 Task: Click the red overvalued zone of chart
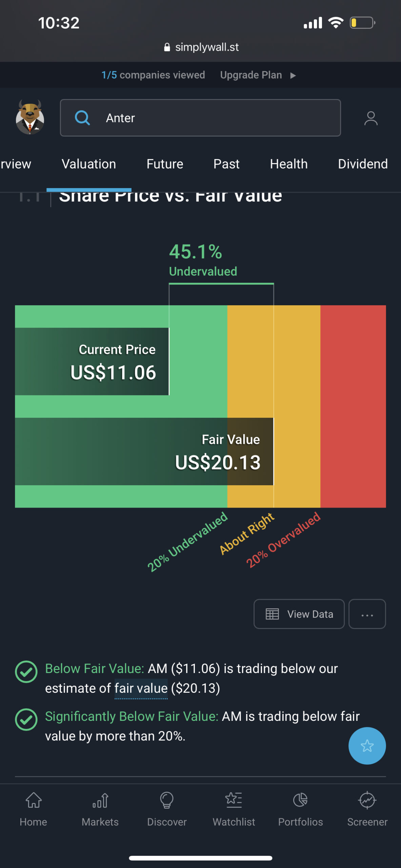353,406
